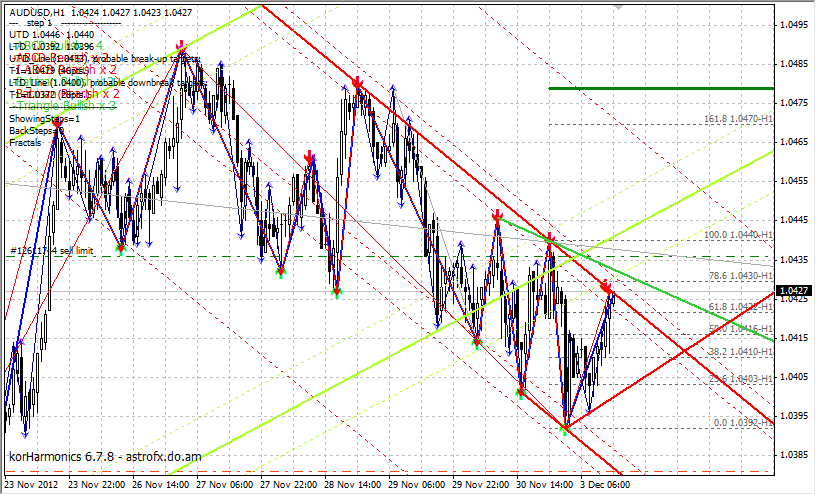Click the BackSteps=0 label
Screen dimensions: 816x495
pyautogui.click(x=36, y=131)
